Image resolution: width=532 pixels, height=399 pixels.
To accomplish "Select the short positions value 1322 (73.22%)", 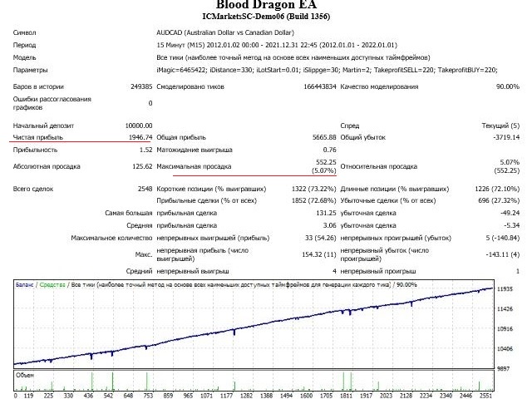I will pyautogui.click(x=314, y=189).
